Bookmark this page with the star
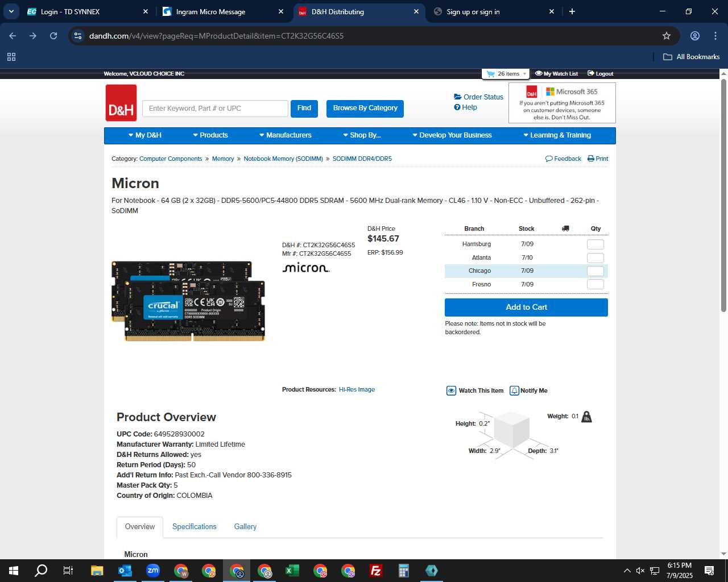Image resolution: width=728 pixels, height=582 pixels. pyautogui.click(x=667, y=36)
